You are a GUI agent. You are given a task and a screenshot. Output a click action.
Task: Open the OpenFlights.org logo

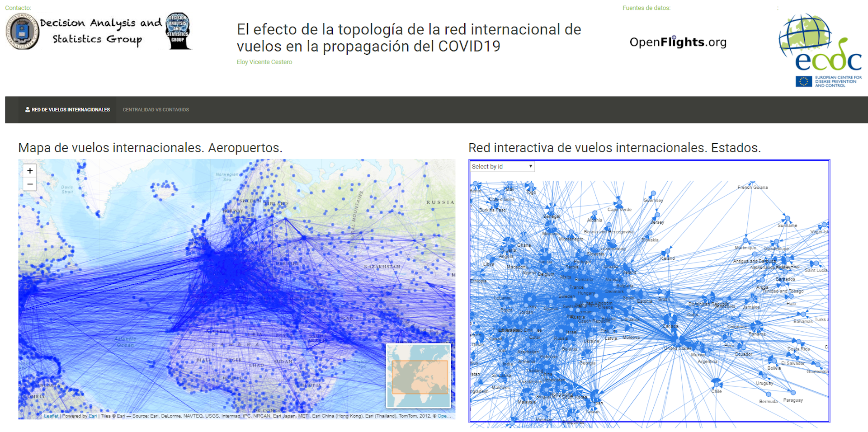pyautogui.click(x=678, y=42)
